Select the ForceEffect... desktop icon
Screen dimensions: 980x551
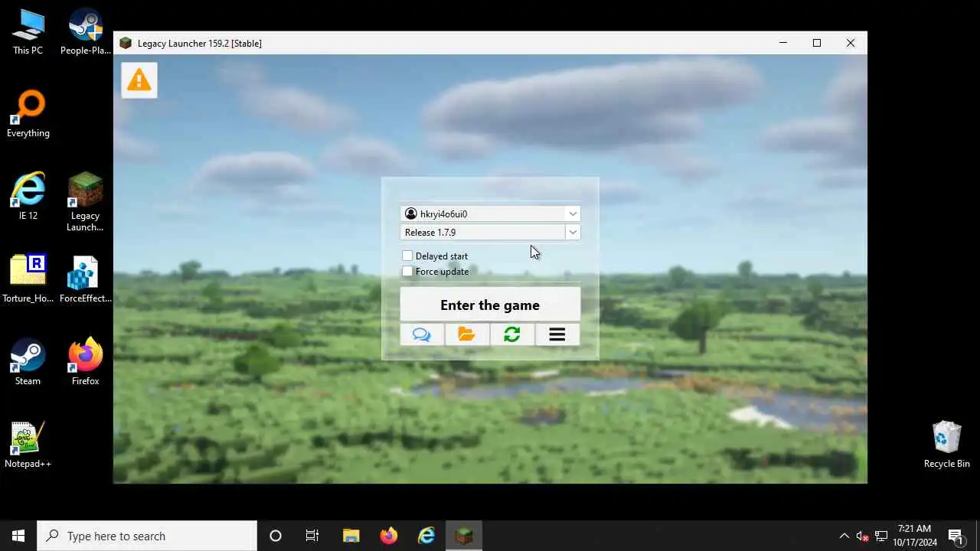(86, 280)
